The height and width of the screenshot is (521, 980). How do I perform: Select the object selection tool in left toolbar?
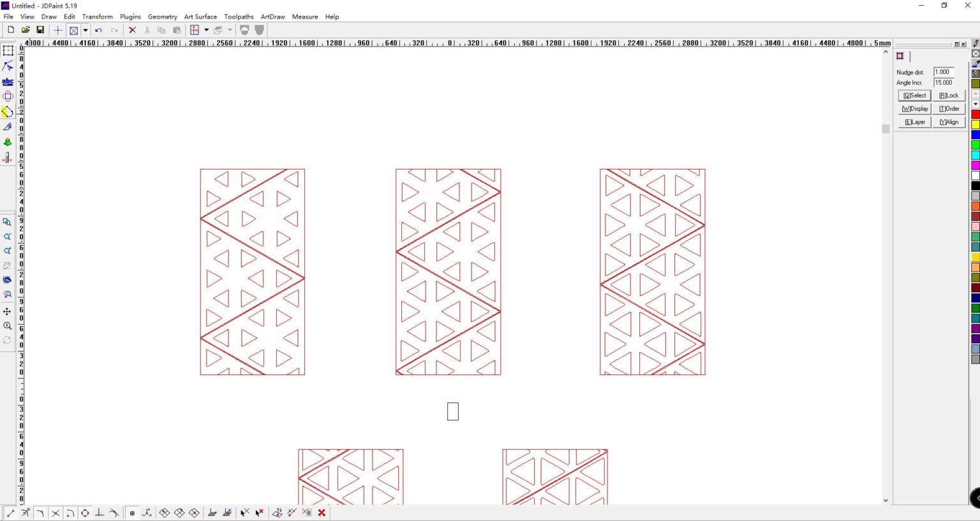(x=8, y=51)
